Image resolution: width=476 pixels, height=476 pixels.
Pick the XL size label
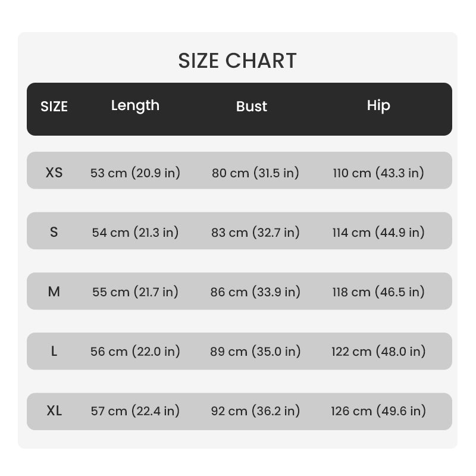(x=54, y=411)
